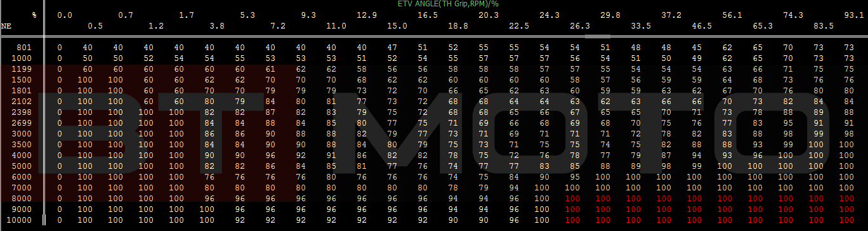Click 1000 RPM cell under the 0.5 column
868x231 pixels.
click(x=88, y=58)
